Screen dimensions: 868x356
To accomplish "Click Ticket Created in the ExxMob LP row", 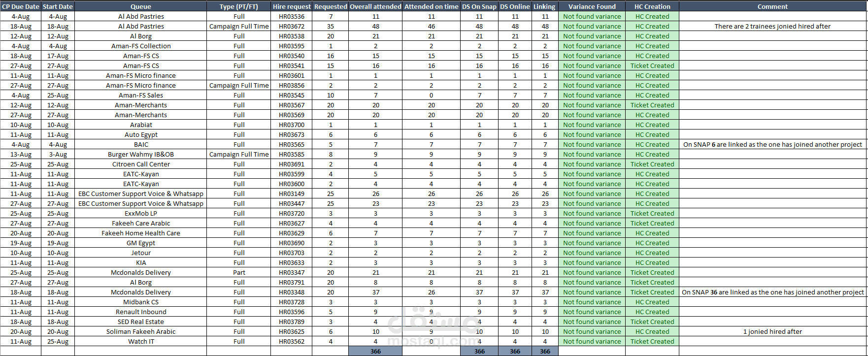I will pos(652,213).
